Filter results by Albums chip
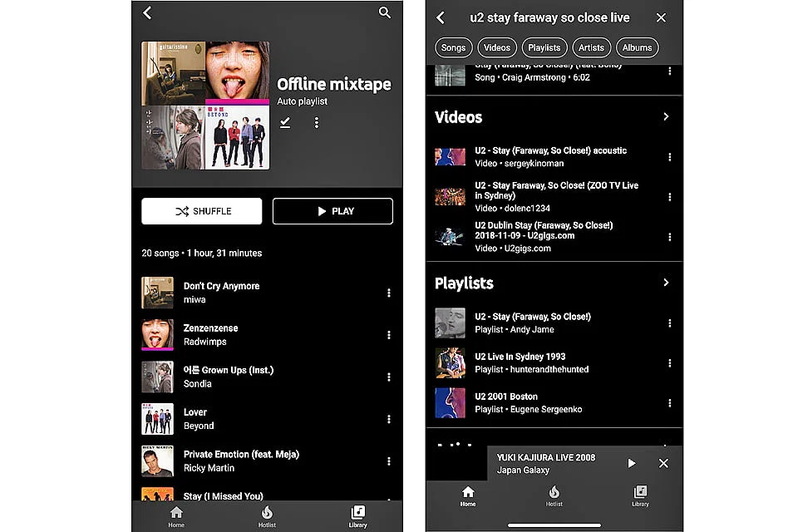The height and width of the screenshot is (532, 798). [x=637, y=47]
